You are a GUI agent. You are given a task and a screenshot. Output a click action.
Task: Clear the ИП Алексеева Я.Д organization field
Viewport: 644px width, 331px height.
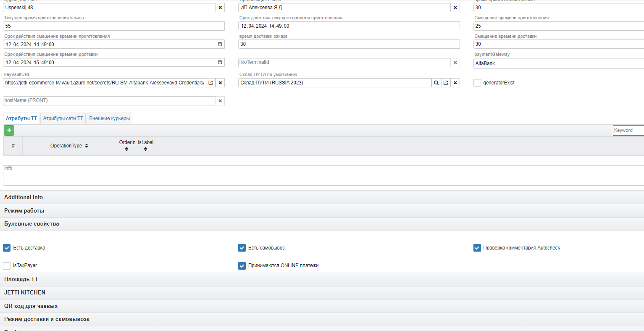point(455,8)
